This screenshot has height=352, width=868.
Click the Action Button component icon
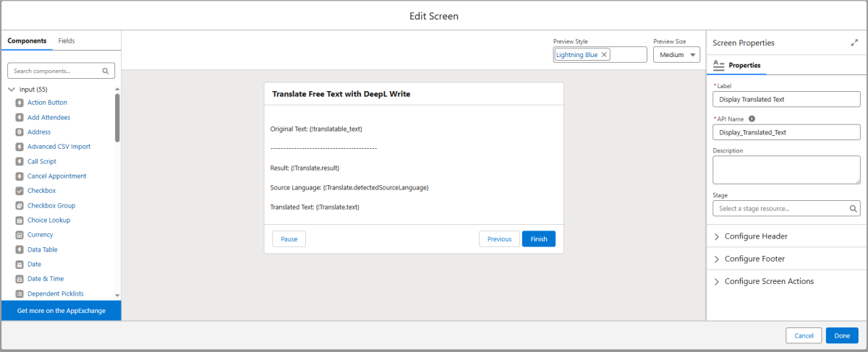[19, 103]
